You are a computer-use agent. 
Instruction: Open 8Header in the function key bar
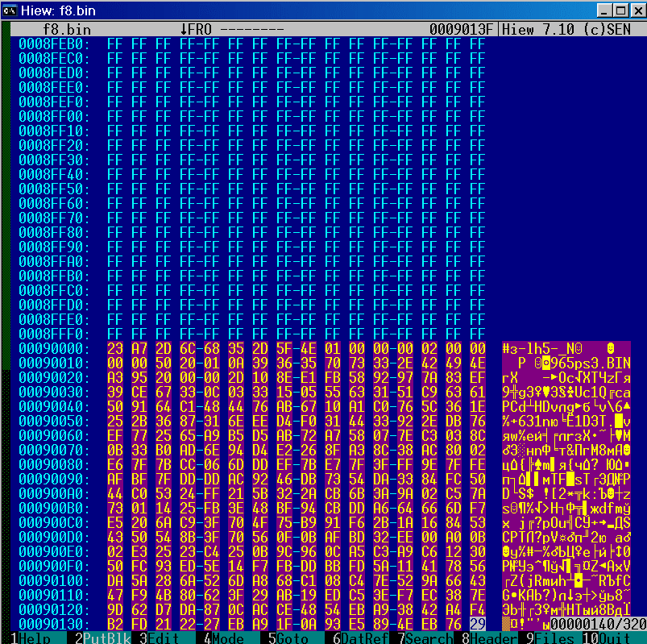pos(489,638)
